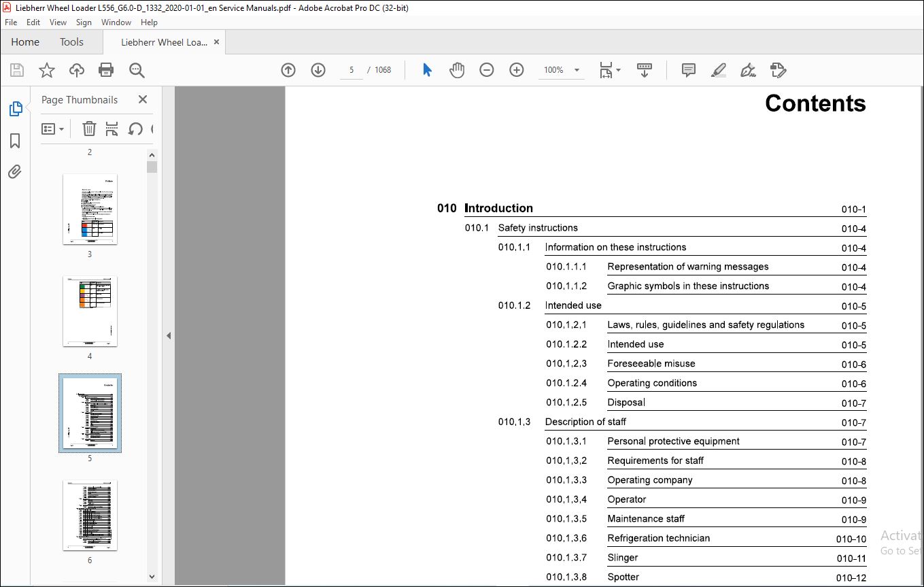Click Operating conditions entry
The image size is (924, 587).
coord(652,383)
